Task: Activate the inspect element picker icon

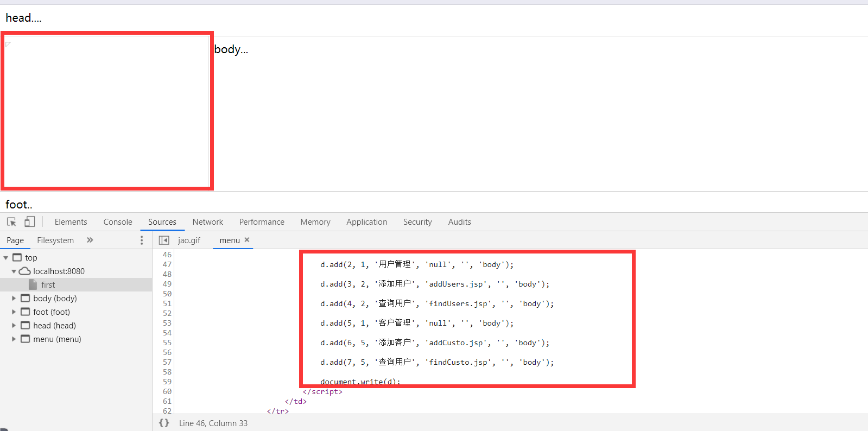Action: 11,221
